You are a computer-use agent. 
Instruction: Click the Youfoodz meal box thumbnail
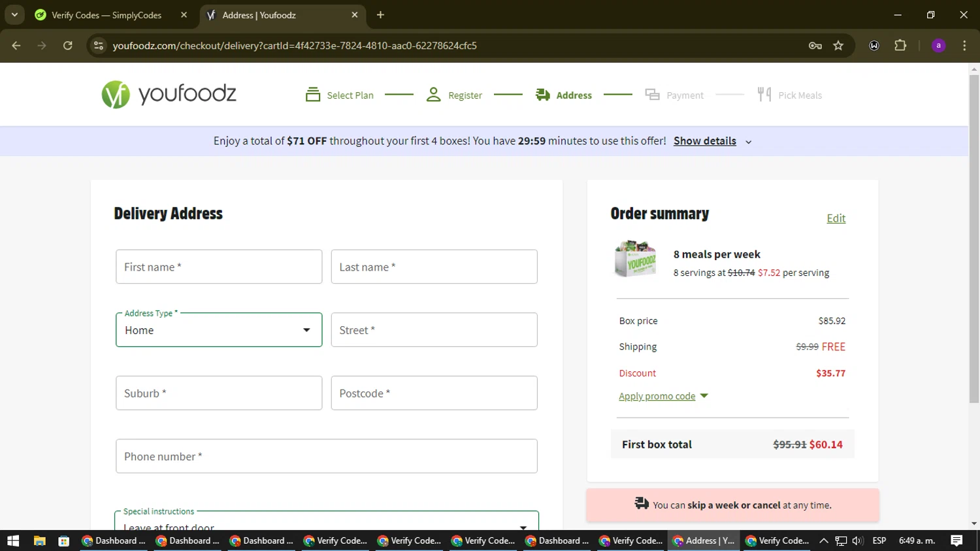(635, 259)
